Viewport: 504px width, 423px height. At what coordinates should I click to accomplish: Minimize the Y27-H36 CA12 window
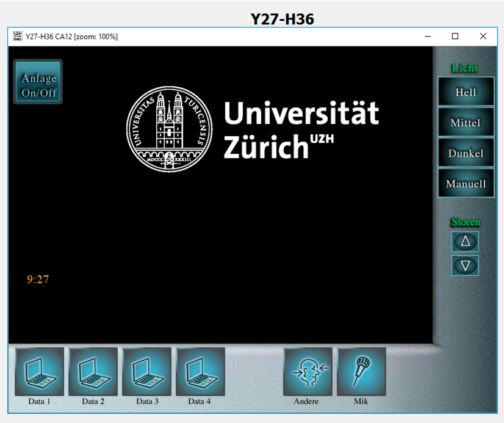coord(427,37)
